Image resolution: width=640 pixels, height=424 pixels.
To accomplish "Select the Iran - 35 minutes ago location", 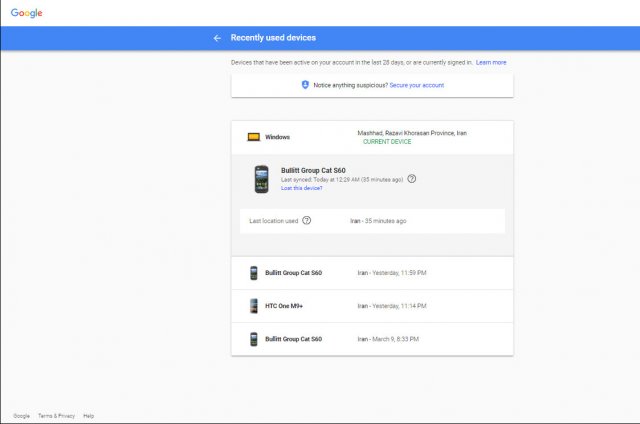I will (x=378, y=220).
